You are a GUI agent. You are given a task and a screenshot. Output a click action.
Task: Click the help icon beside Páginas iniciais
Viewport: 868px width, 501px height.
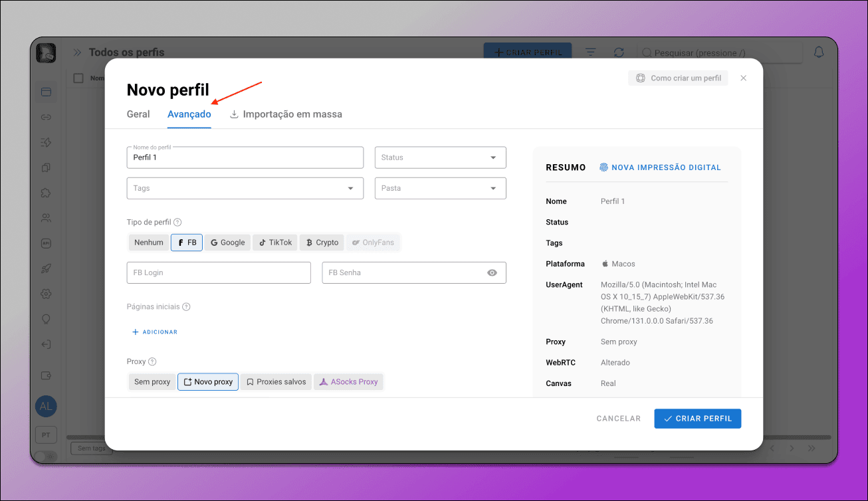[x=186, y=307]
